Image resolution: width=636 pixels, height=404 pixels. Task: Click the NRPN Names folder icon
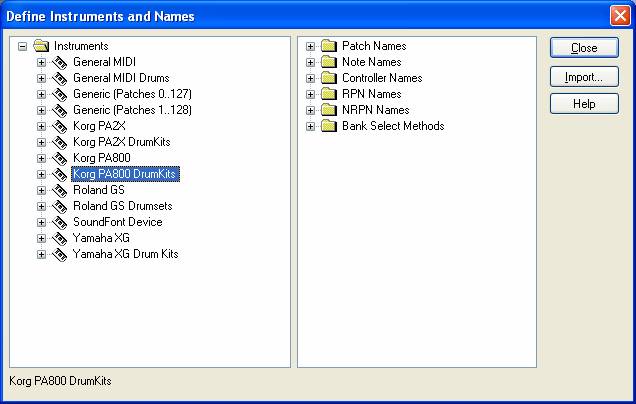click(x=329, y=110)
